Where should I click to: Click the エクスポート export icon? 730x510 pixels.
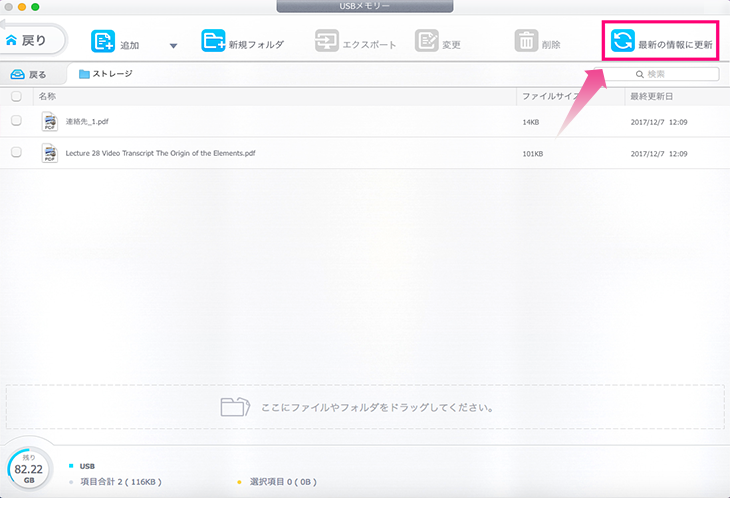click(x=326, y=41)
